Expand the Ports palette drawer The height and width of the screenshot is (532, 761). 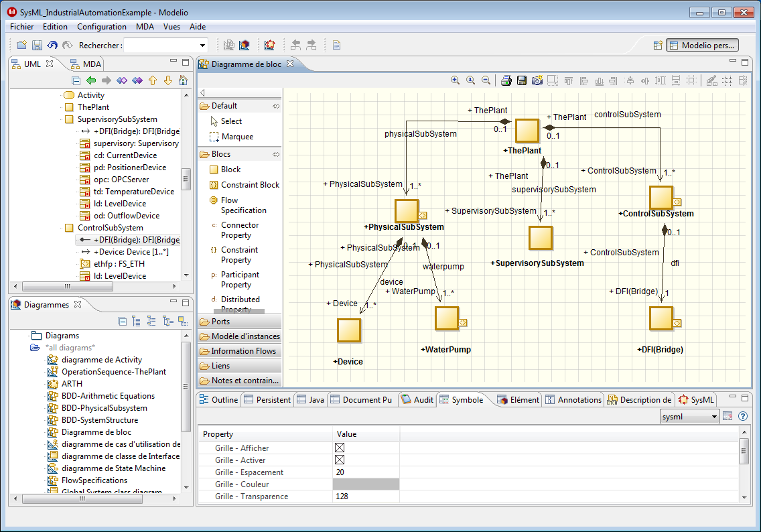[240, 322]
